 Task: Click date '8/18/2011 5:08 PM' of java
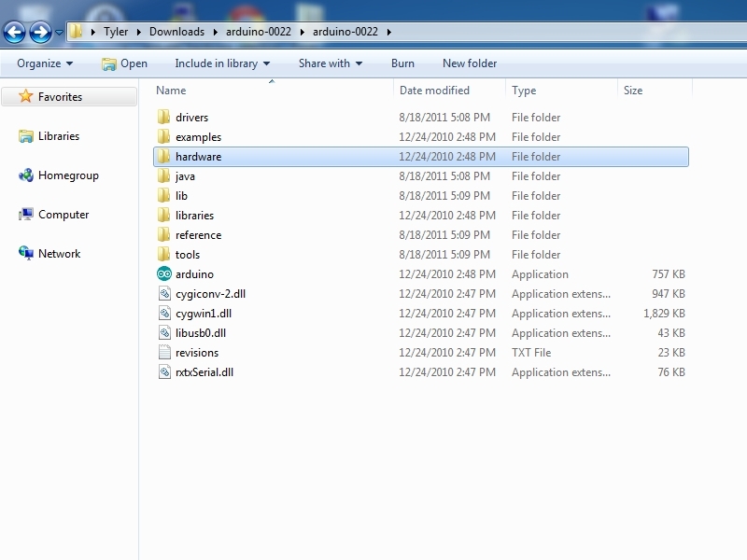pos(444,176)
